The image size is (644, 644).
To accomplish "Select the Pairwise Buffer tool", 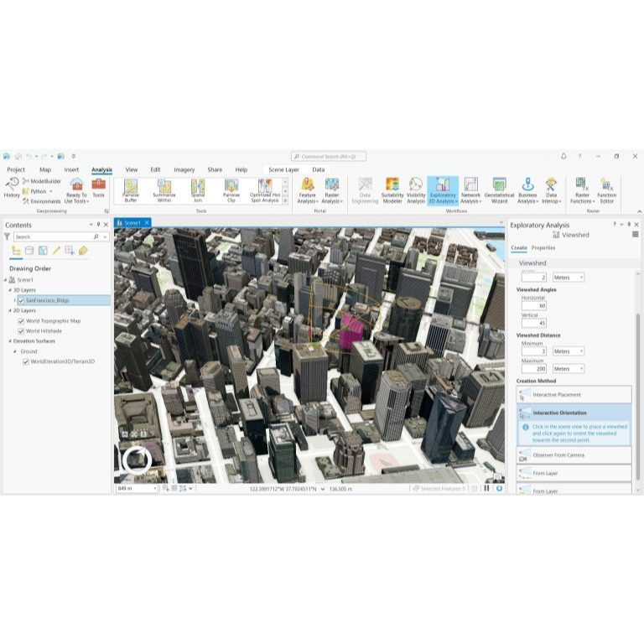I will [x=131, y=190].
